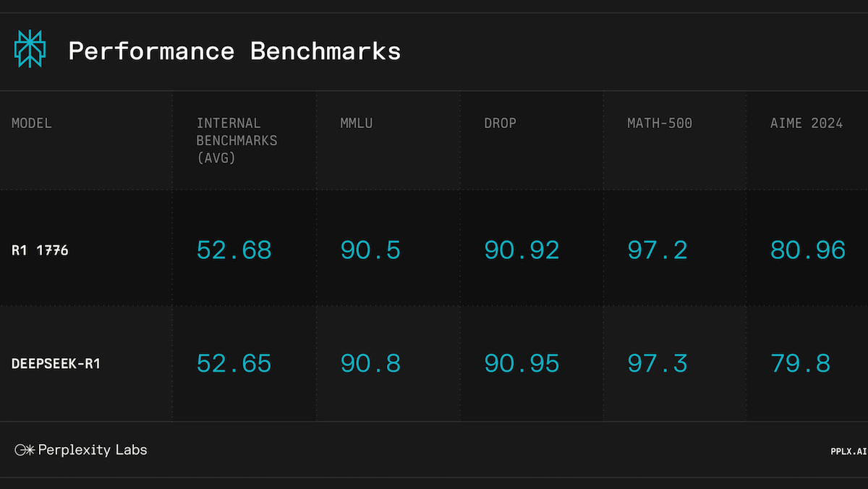Click the Perplexity logo icon in header

[30, 50]
